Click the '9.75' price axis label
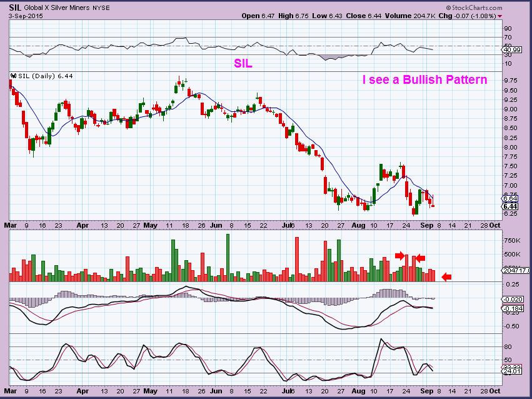The height and width of the screenshot is (399, 532). (x=511, y=81)
